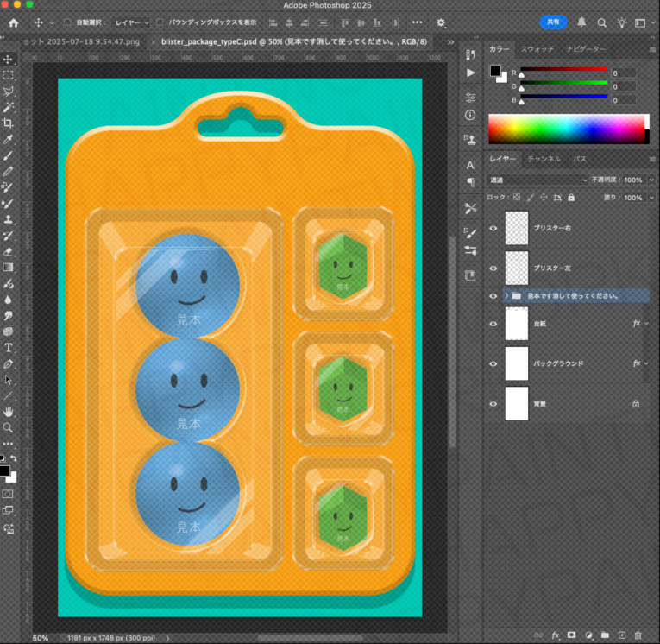Image resolution: width=660 pixels, height=644 pixels.
Task: Click the blue 共有 share button
Action: click(553, 22)
